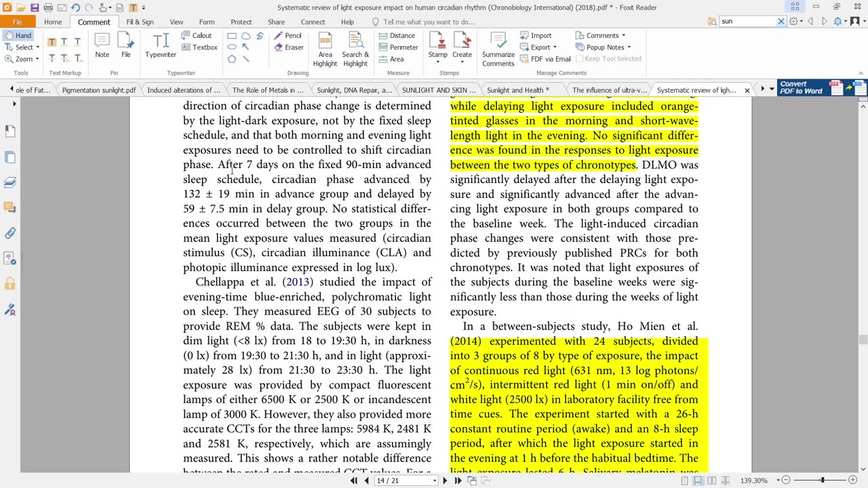Select the Eraser tool
This screenshot has width=868, height=488.
(x=289, y=47)
